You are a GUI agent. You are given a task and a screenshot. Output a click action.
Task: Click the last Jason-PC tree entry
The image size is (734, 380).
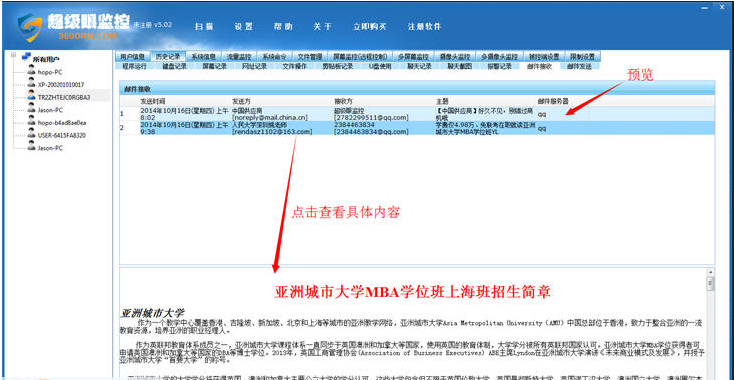coord(51,147)
